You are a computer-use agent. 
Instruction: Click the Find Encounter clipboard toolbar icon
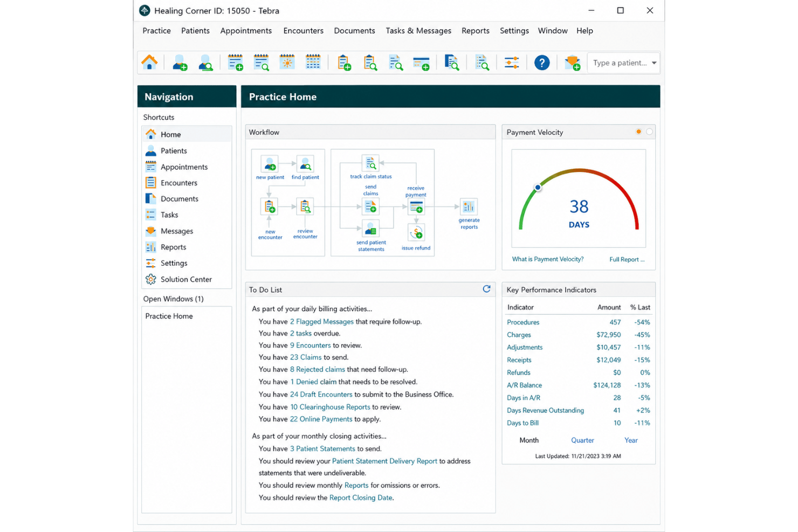pyautogui.click(x=370, y=63)
